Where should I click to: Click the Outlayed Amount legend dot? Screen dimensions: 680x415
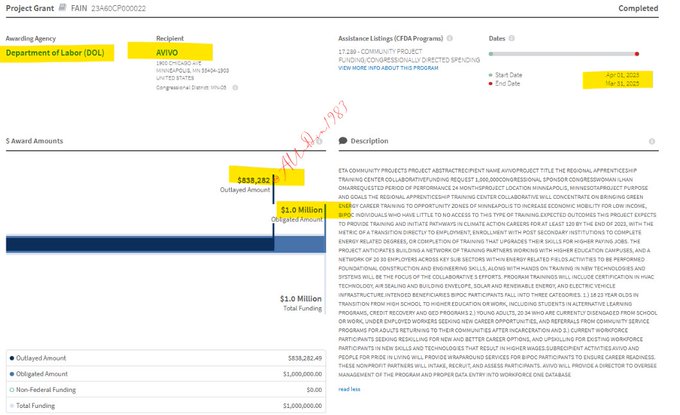pos(11,357)
